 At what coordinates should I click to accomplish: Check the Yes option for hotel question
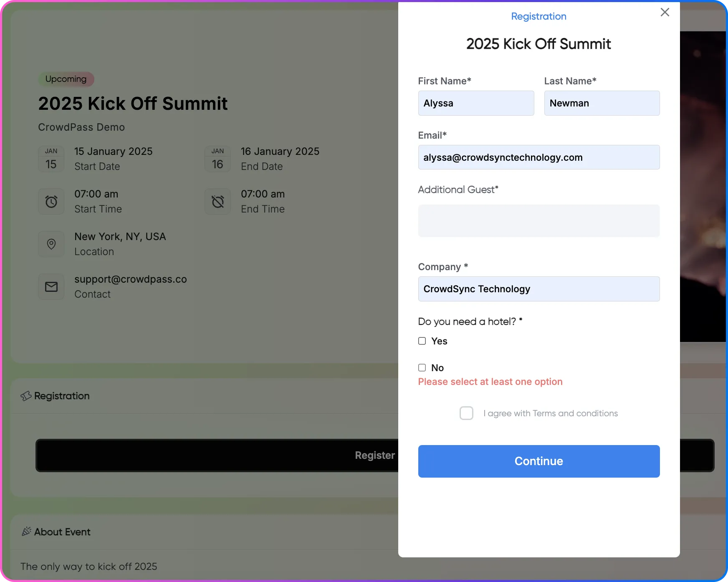(x=422, y=341)
